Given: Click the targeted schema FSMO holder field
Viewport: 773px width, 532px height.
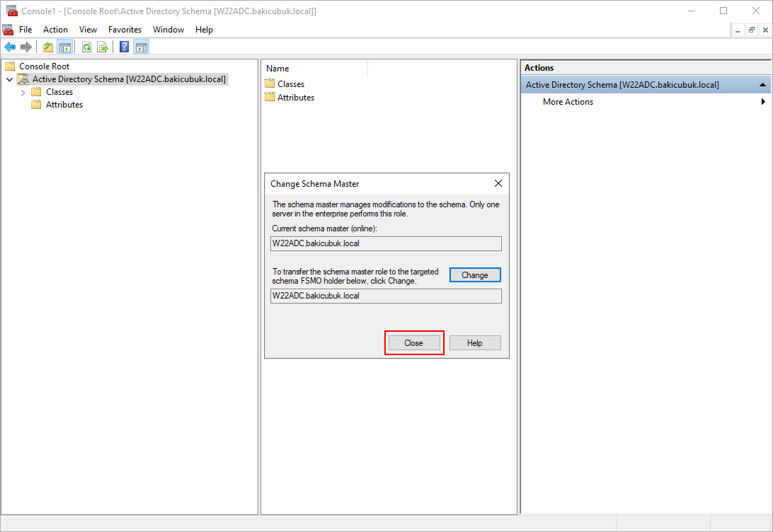Looking at the screenshot, I should [386, 296].
